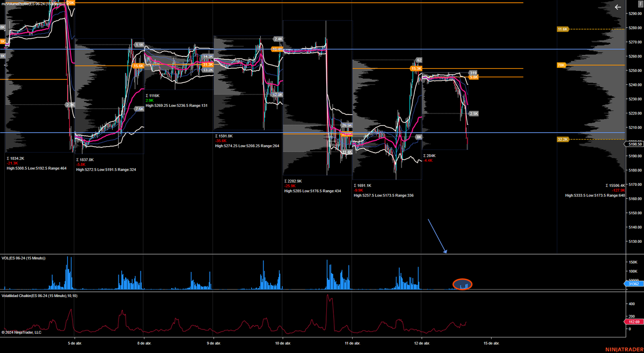Click the gray 12.3K profile tag
644x353 pixels.
click(277, 95)
